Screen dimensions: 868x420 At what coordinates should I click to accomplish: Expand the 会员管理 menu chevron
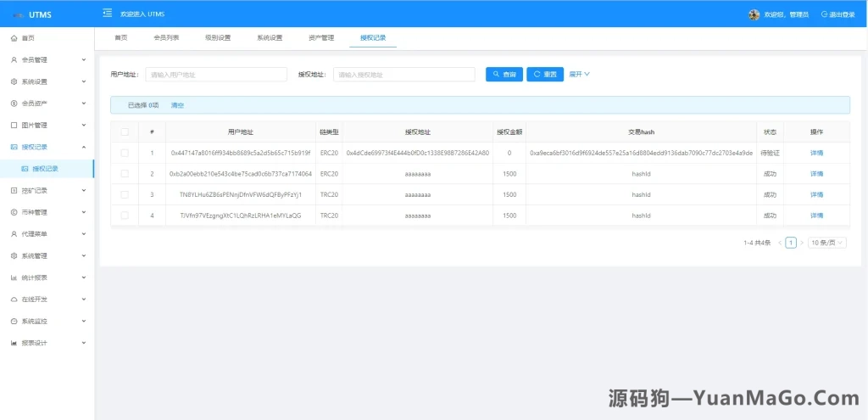(84, 60)
